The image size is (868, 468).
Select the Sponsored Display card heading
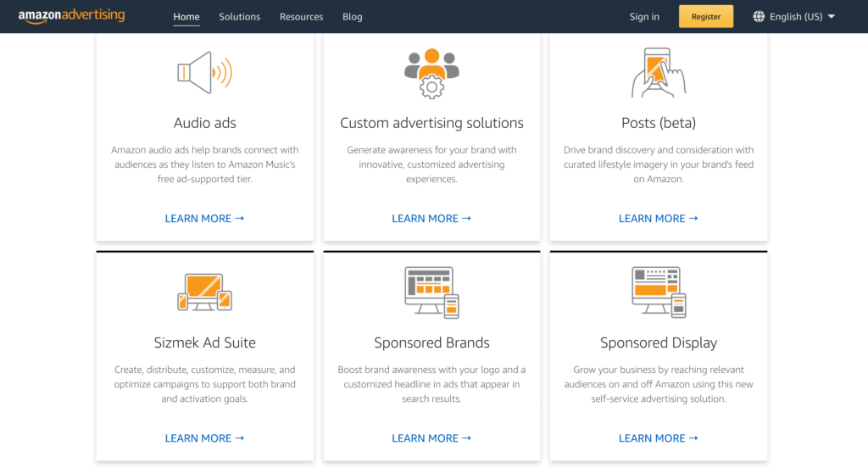[659, 343]
